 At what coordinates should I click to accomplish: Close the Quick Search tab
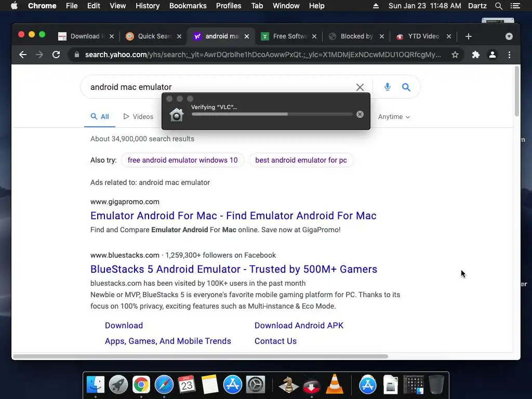coord(179,36)
